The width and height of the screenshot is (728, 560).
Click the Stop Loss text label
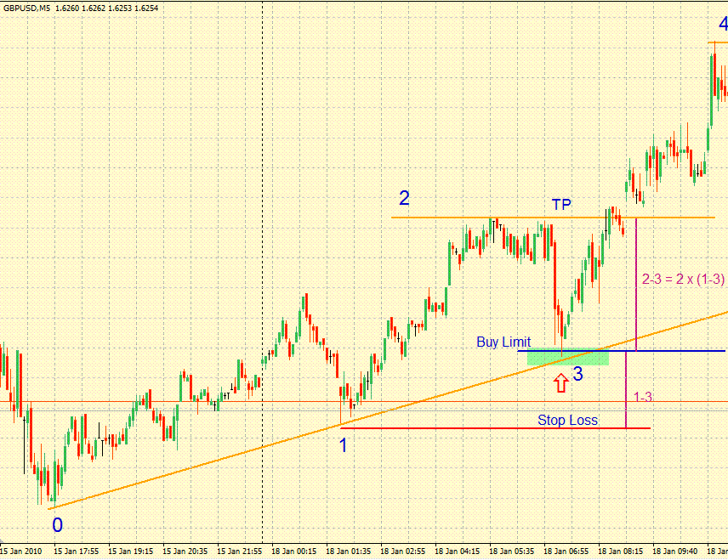pyautogui.click(x=567, y=420)
